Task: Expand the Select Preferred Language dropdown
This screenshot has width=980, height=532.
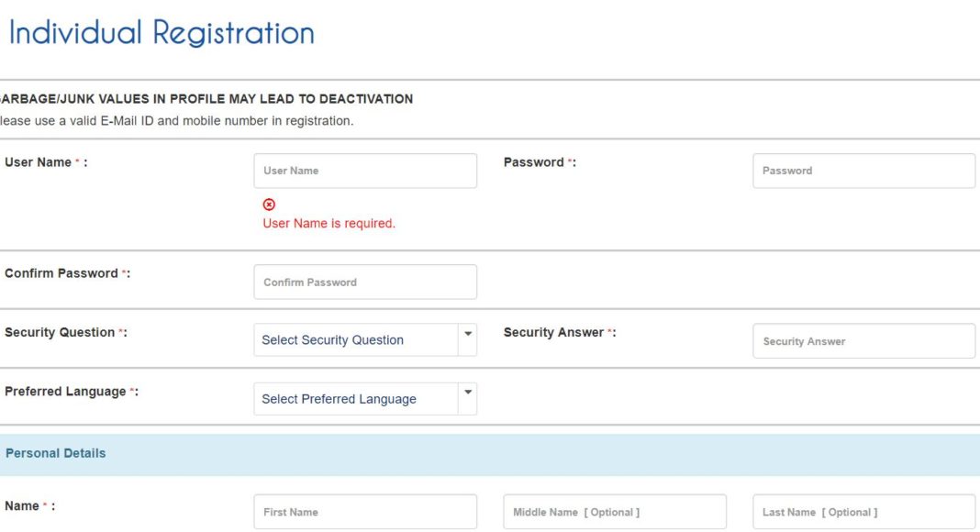Action: (x=365, y=399)
